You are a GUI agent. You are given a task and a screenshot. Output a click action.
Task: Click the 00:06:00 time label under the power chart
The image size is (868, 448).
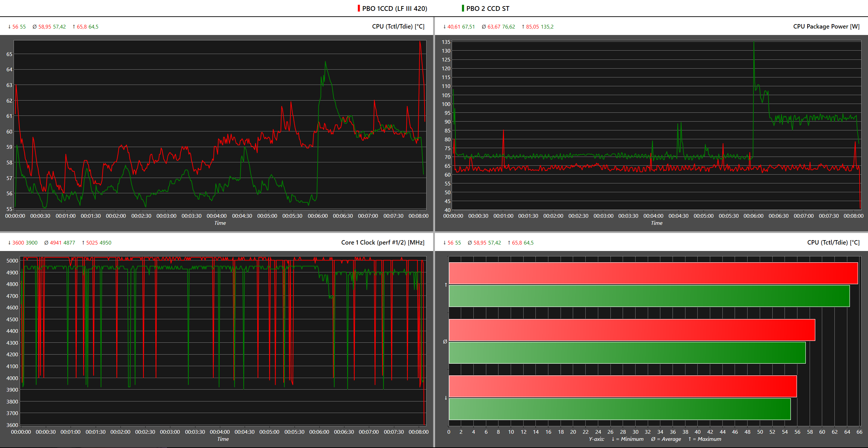753,216
